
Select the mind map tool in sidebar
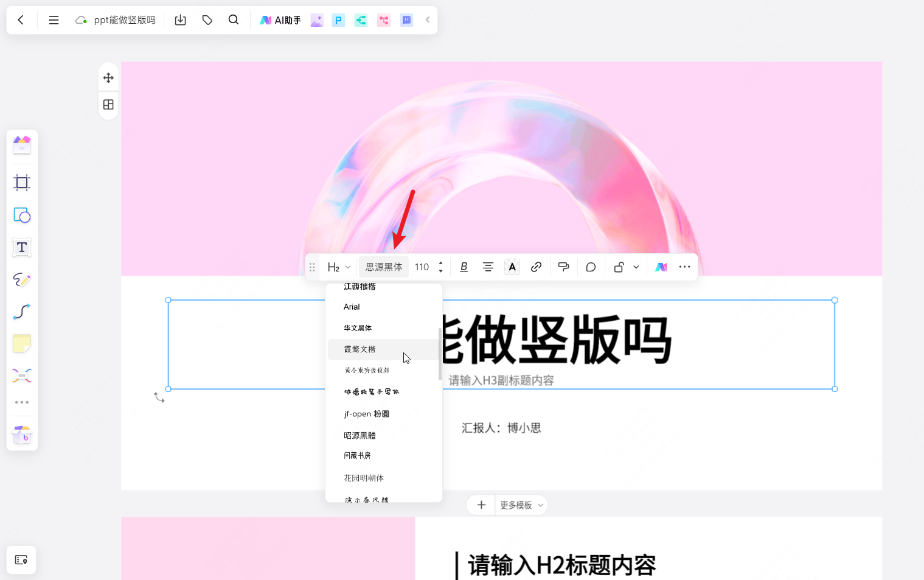click(x=22, y=376)
